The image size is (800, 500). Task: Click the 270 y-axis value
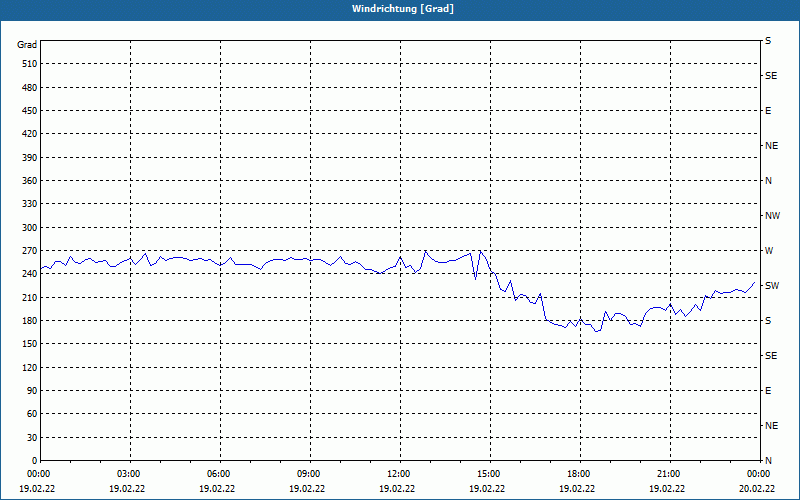pyautogui.click(x=30, y=251)
